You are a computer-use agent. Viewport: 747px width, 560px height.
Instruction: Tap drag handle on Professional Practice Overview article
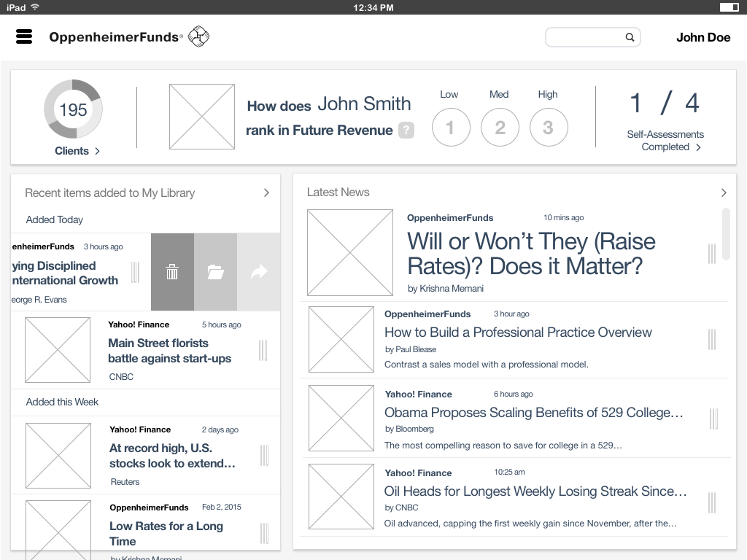(x=712, y=340)
